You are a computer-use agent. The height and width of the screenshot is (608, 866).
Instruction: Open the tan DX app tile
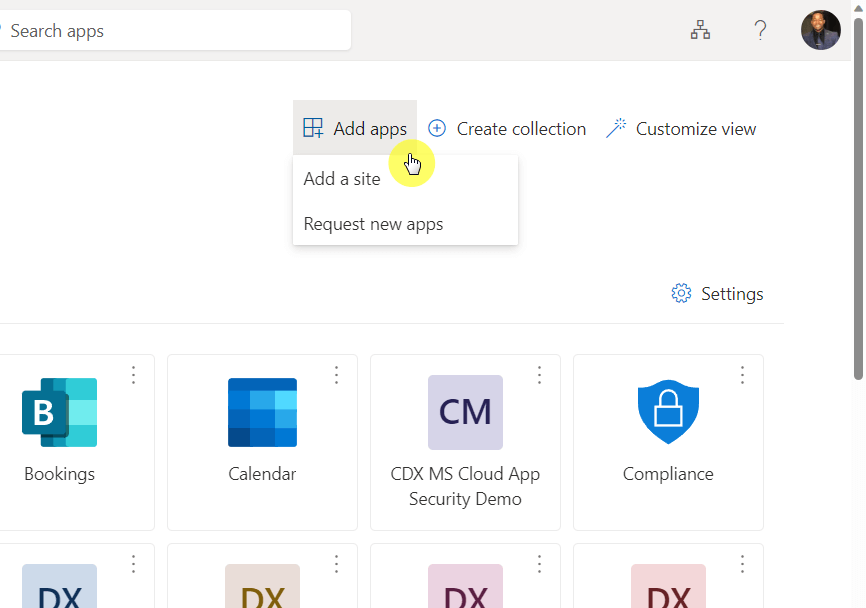262,586
